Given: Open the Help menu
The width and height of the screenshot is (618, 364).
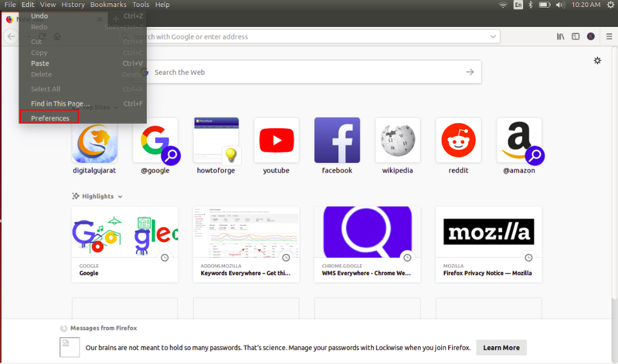Looking at the screenshot, I should point(162,4).
